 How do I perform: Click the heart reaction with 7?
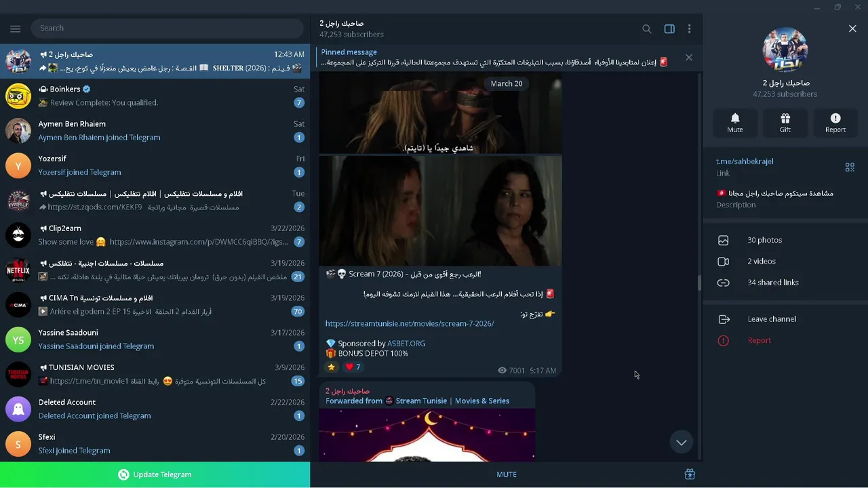353,367
